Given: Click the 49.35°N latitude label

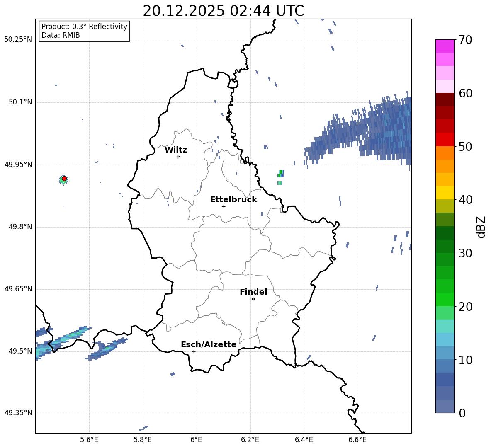Looking at the screenshot, I should click(18, 413).
